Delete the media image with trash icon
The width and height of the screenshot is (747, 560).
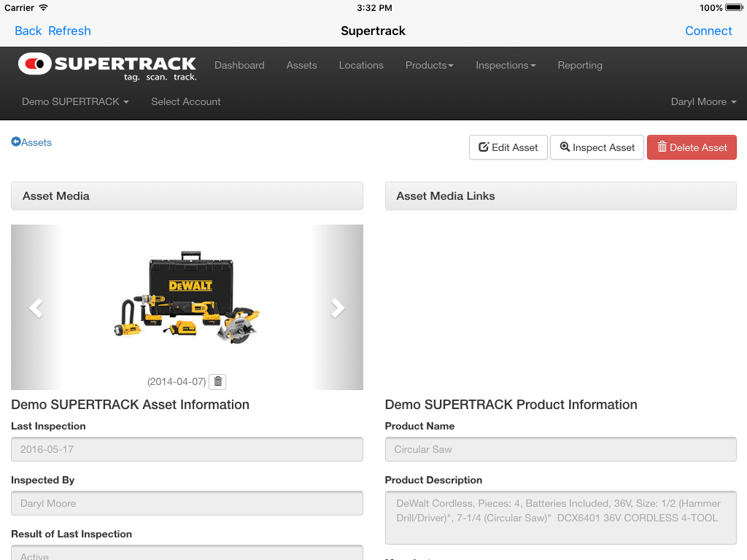pos(217,381)
